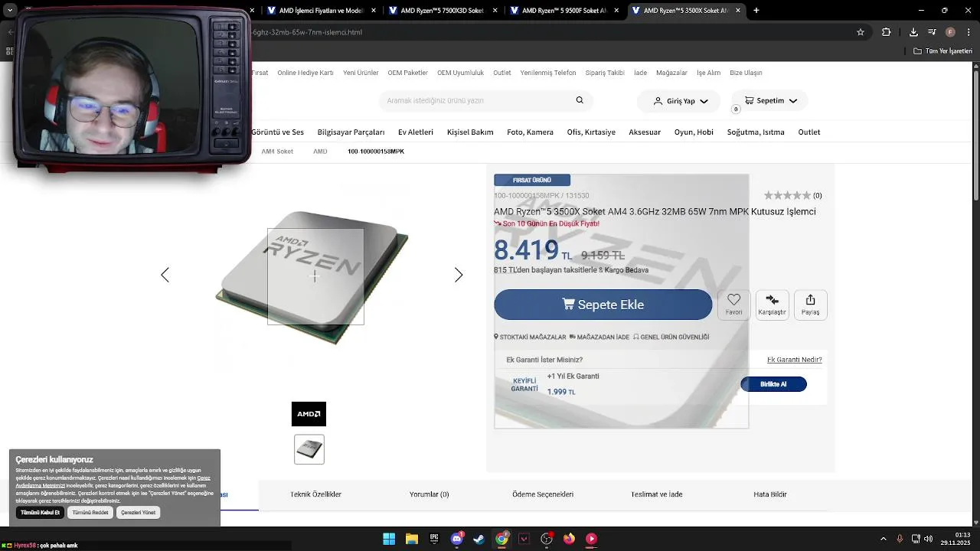
Task: Open Yenilenmiş Telefon link
Action: (548, 73)
